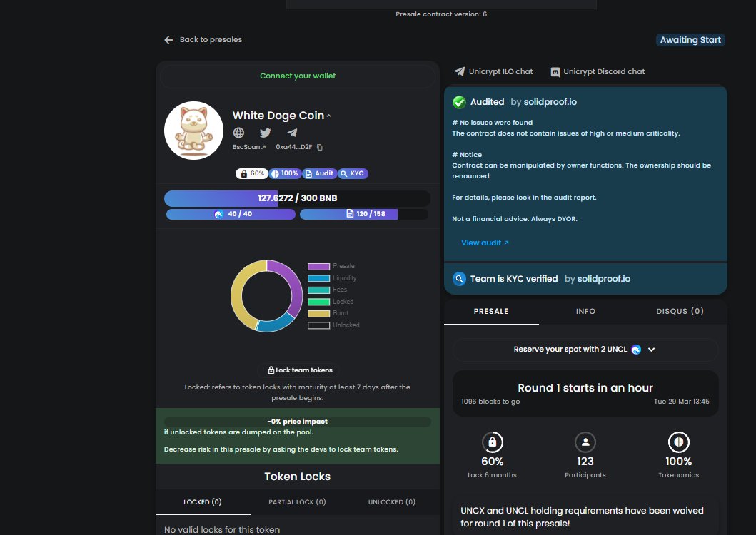
Task: Select the PARTIAL LOCK (0) tab
Action: (297, 502)
